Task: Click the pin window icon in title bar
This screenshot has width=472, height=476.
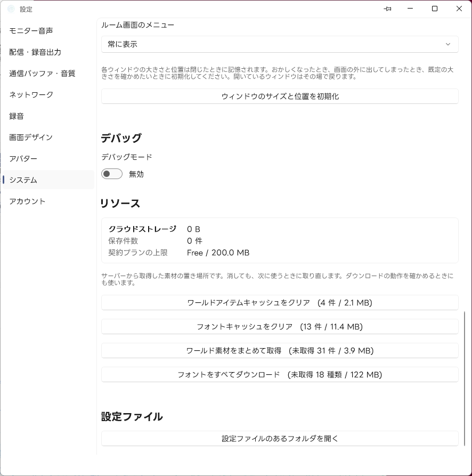Action: (x=387, y=9)
